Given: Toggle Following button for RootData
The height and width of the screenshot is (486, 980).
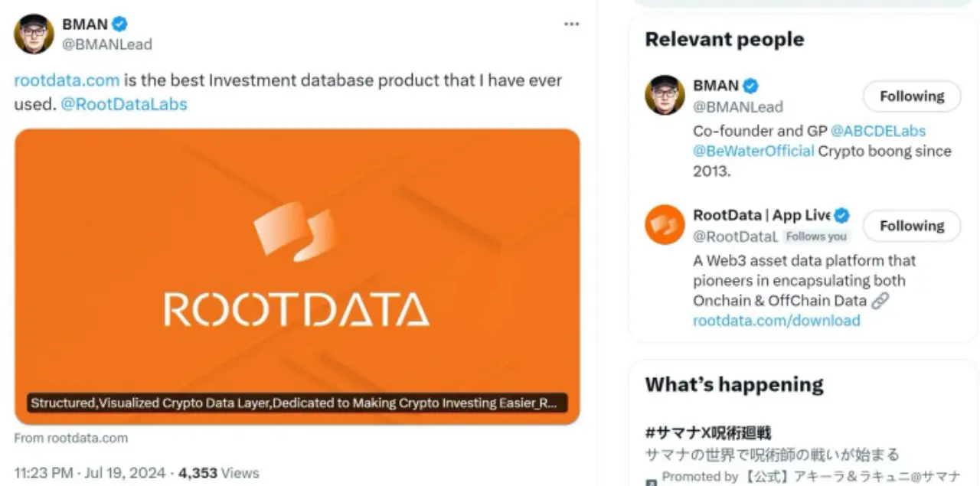Looking at the screenshot, I should click(911, 226).
